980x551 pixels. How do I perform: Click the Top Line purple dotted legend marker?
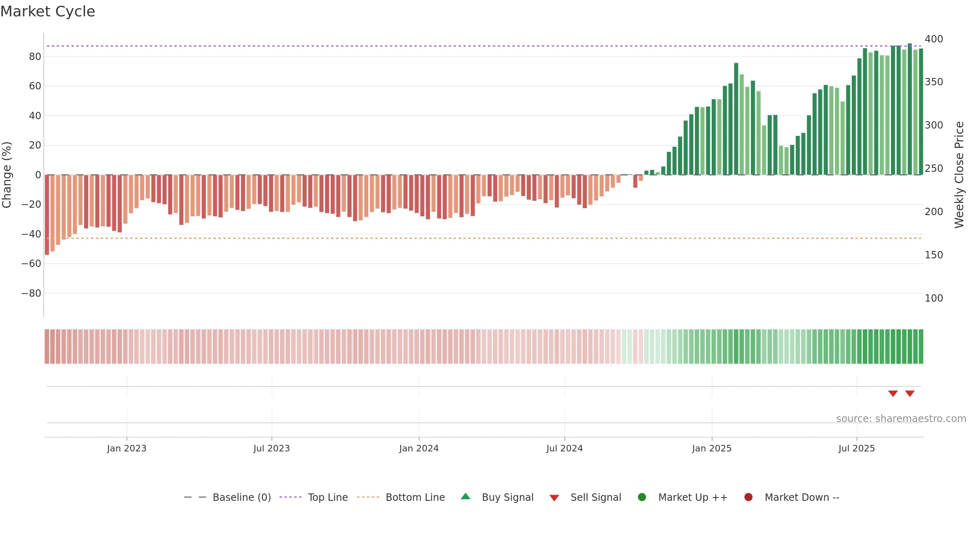290,497
